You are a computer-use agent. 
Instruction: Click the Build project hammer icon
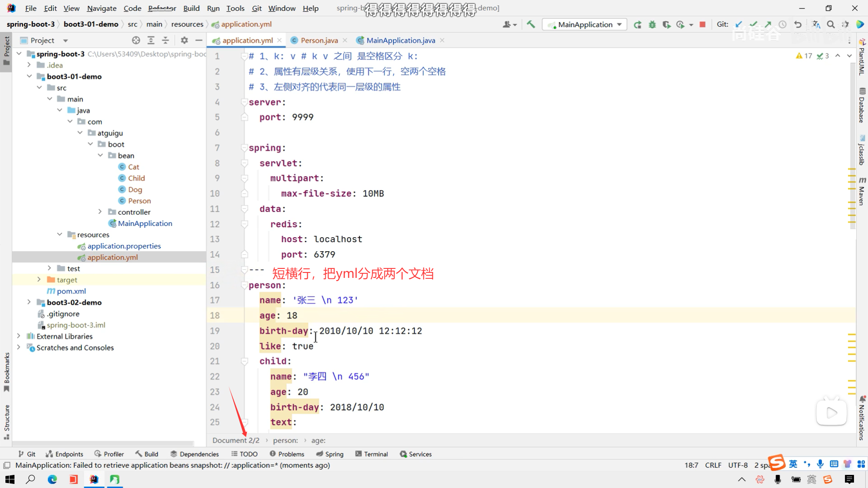click(x=531, y=24)
